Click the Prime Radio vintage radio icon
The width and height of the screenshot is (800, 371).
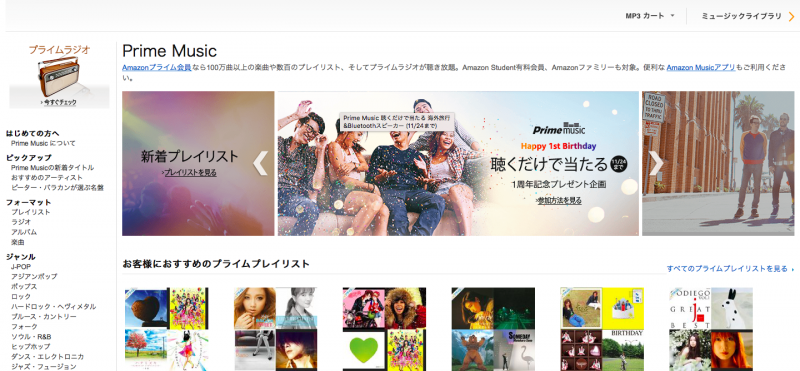[59, 77]
